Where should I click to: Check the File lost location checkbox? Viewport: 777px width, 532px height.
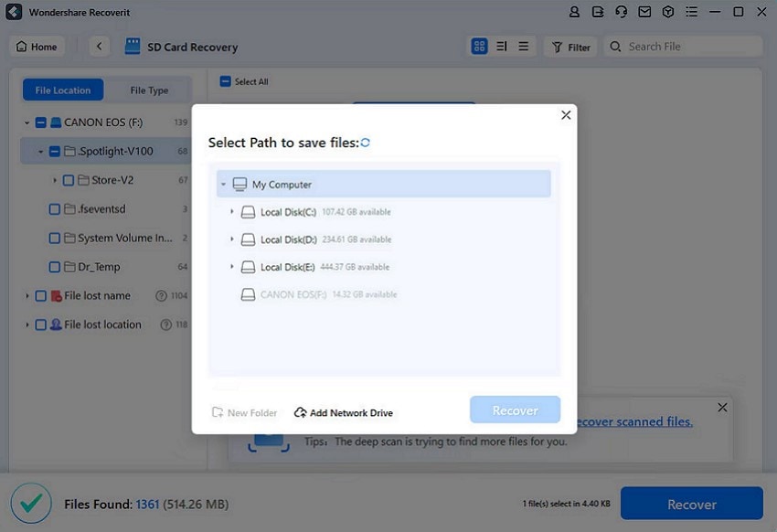[41, 325]
